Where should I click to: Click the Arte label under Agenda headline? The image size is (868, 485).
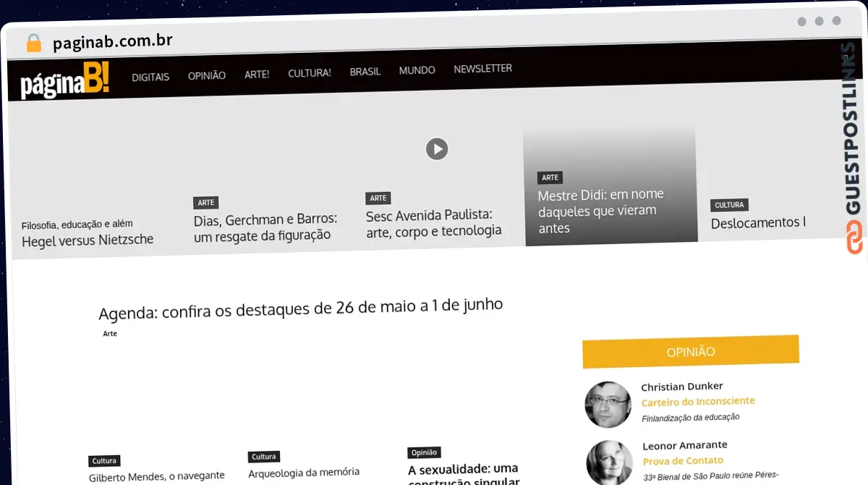pos(110,334)
